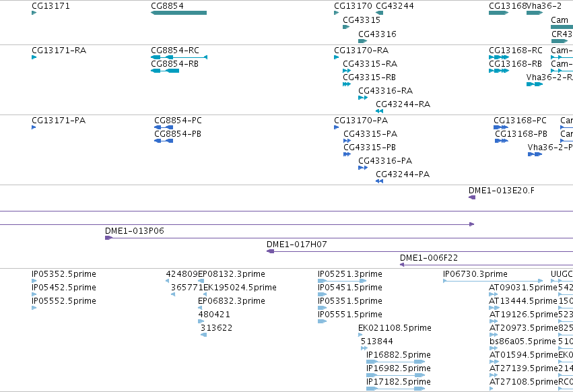Select protein CG8854-PC

[178, 121]
